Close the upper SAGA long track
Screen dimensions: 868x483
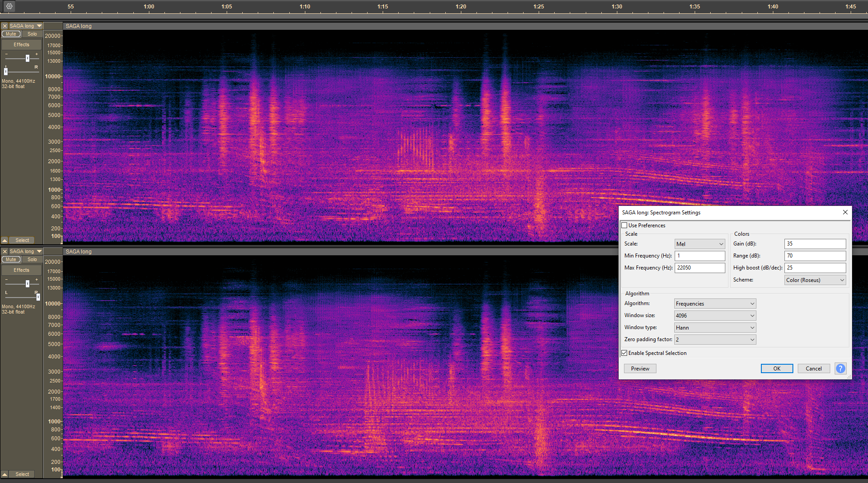(x=5, y=26)
